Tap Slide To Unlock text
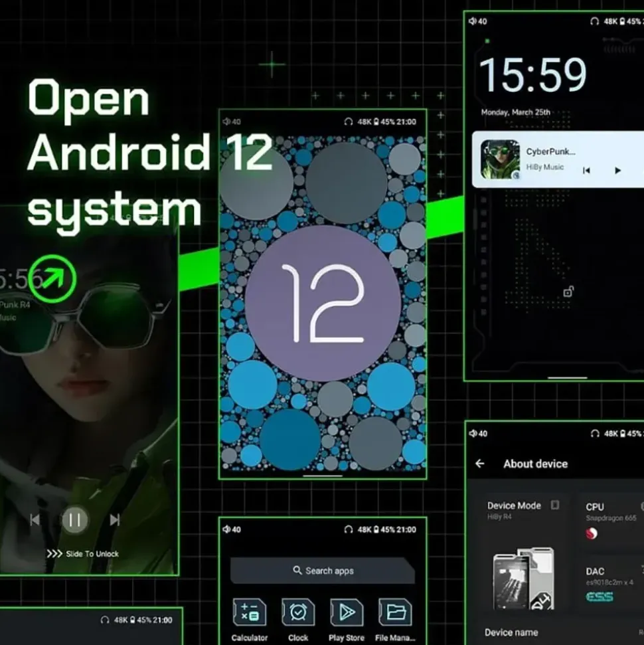The height and width of the screenshot is (645, 644). (x=92, y=554)
